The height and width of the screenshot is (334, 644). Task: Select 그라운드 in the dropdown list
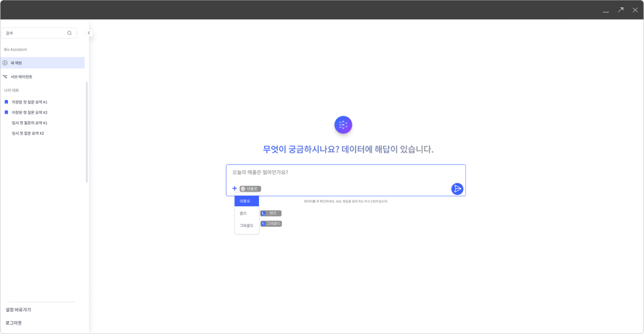pos(246,226)
